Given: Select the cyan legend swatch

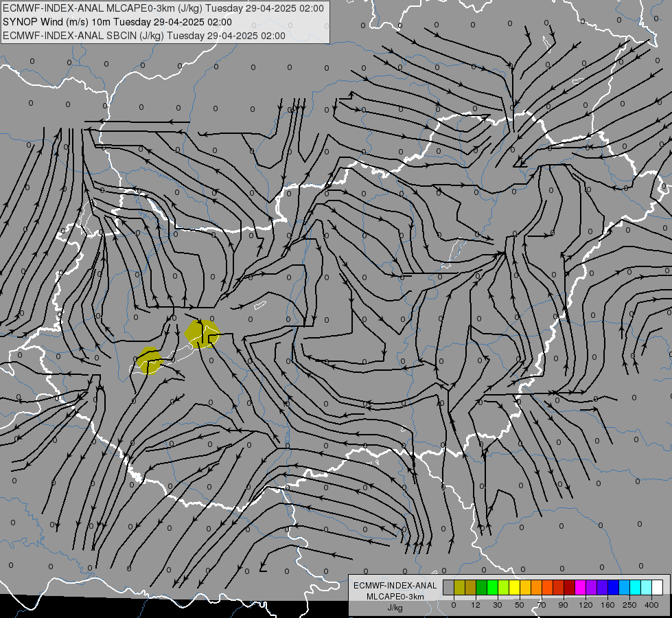Looking at the screenshot, I should tap(635, 588).
